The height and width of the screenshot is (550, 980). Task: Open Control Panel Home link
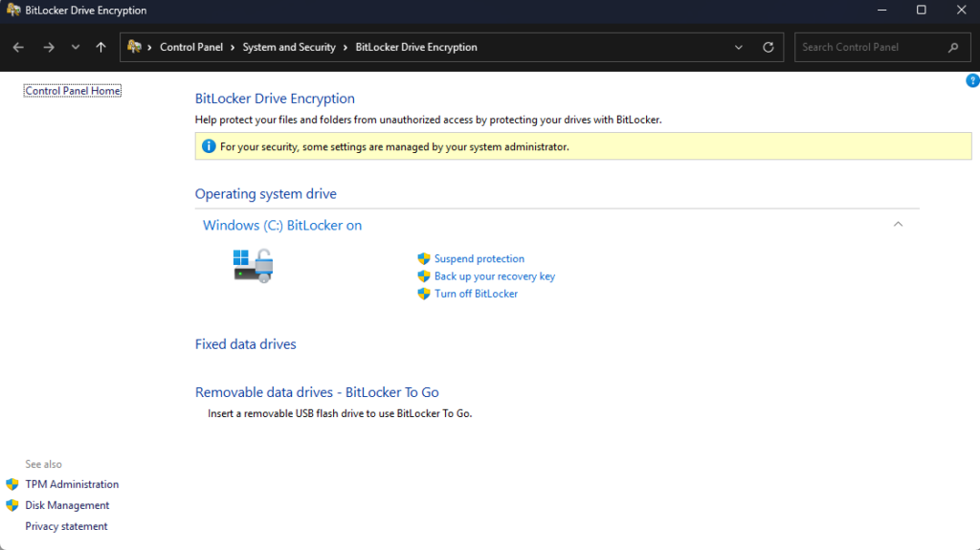pyautogui.click(x=73, y=91)
